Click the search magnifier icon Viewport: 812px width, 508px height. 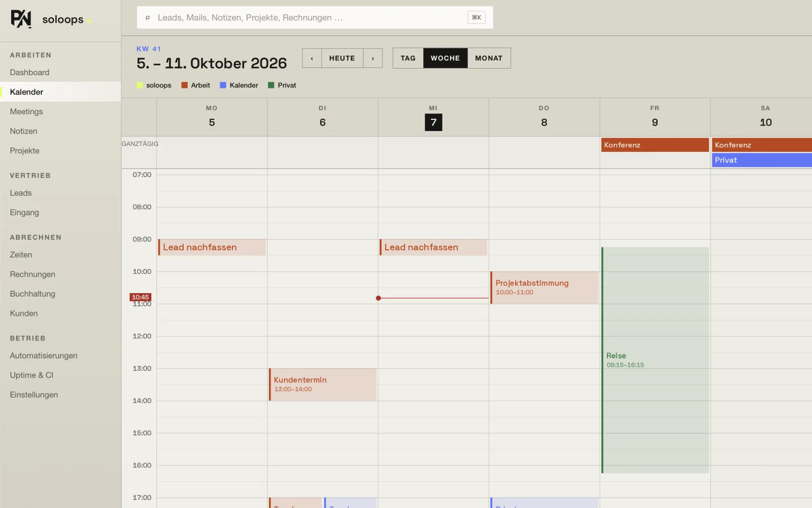coord(148,18)
